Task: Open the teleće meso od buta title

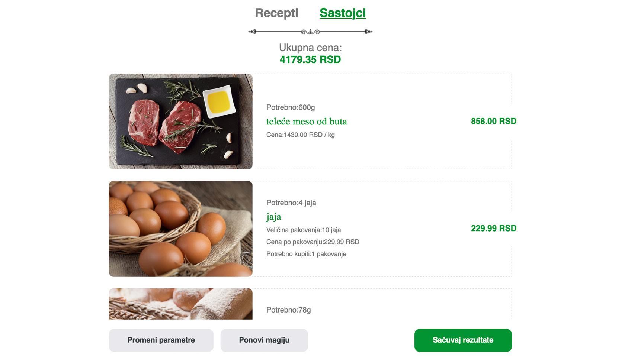Action: [x=307, y=122]
